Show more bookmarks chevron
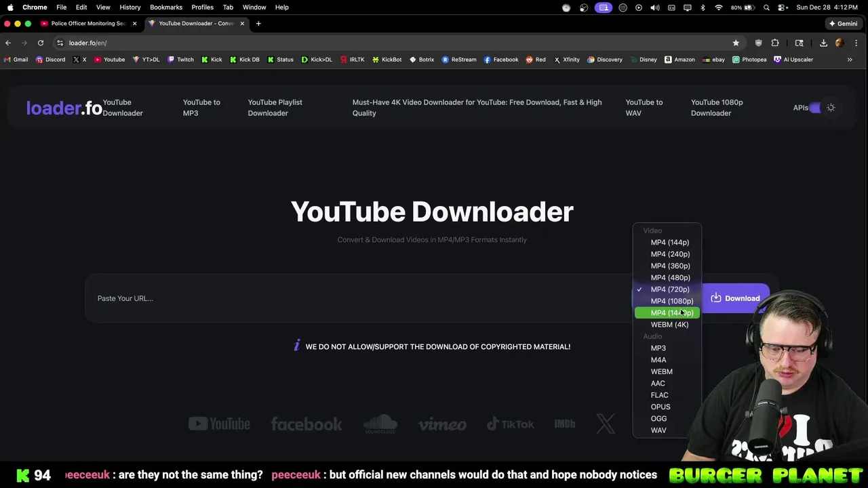 (850, 60)
